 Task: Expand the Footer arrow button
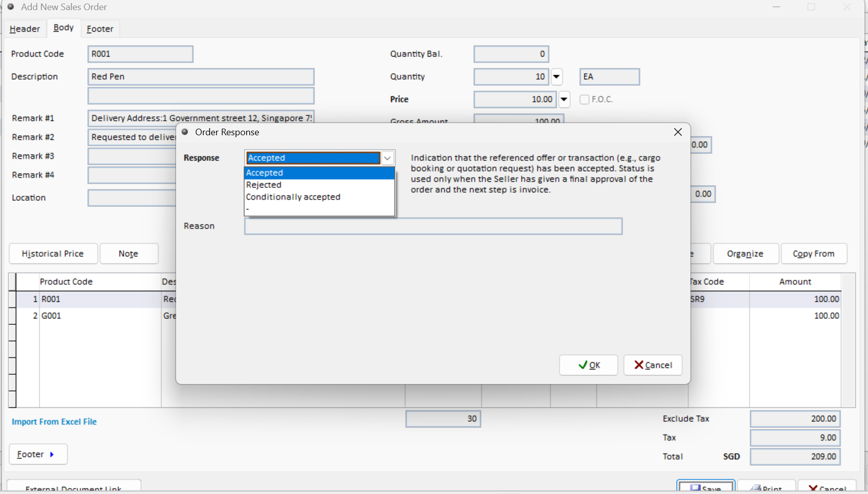click(38, 454)
